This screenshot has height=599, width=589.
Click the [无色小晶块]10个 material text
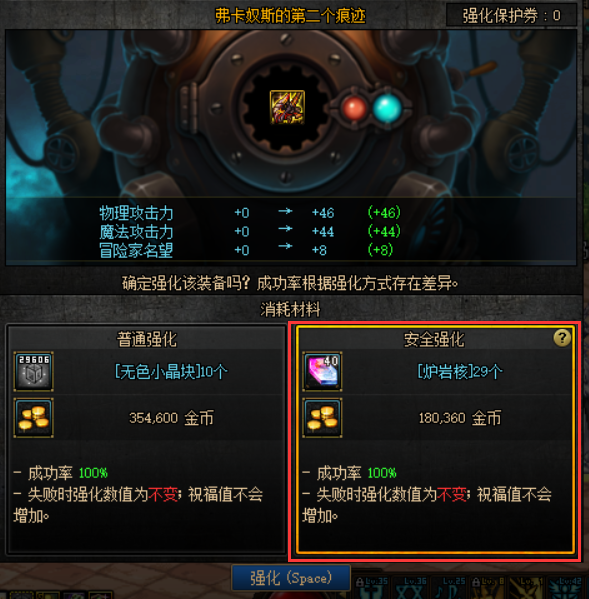click(x=171, y=371)
